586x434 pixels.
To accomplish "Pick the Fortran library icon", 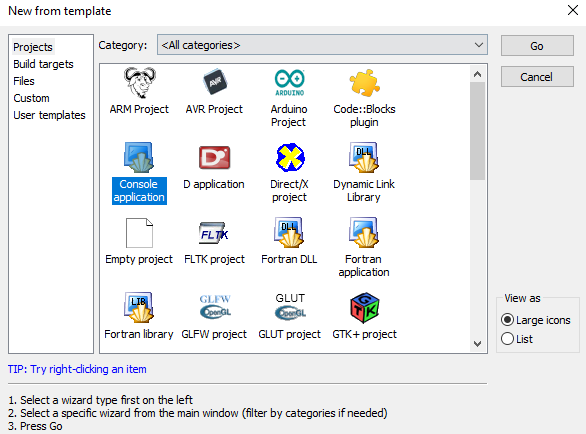I will [x=139, y=307].
